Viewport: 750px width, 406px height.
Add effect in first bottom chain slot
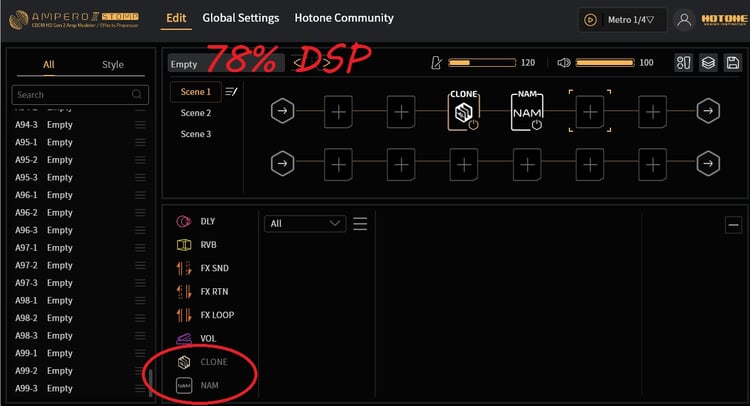point(338,165)
